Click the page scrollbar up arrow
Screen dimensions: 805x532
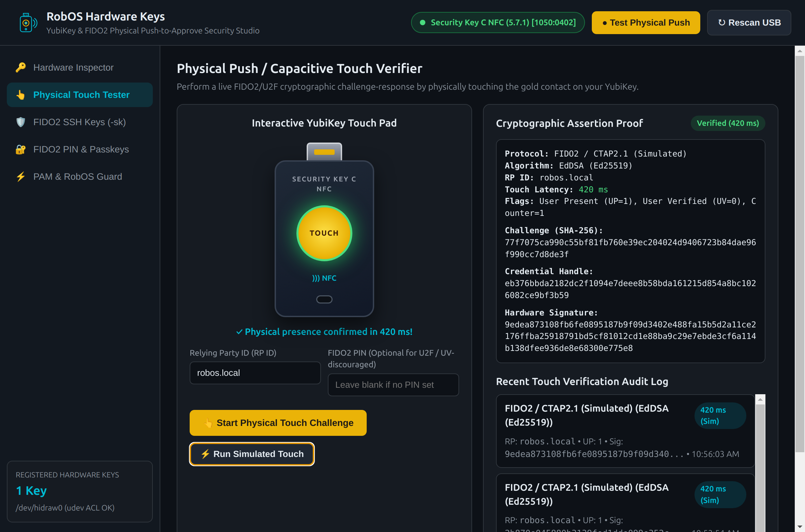pos(800,51)
